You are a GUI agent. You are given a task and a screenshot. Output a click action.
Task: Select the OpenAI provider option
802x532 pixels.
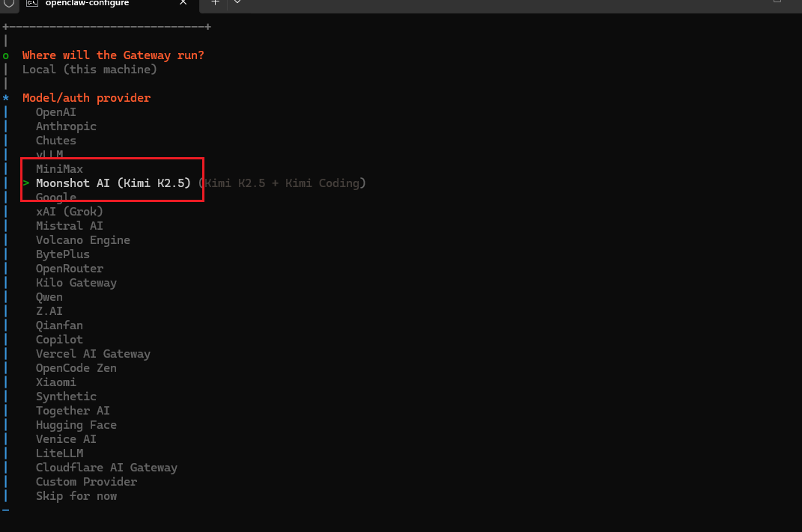click(x=55, y=112)
